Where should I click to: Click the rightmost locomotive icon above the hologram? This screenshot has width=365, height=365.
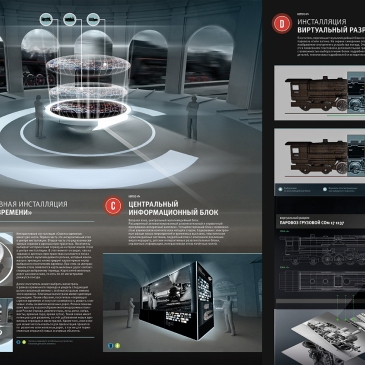click(93, 19)
